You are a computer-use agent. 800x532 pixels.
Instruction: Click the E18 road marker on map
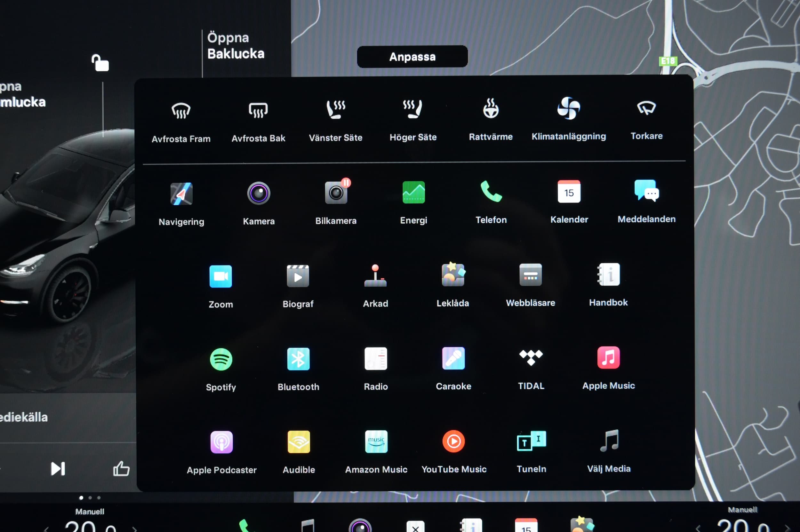click(x=668, y=61)
